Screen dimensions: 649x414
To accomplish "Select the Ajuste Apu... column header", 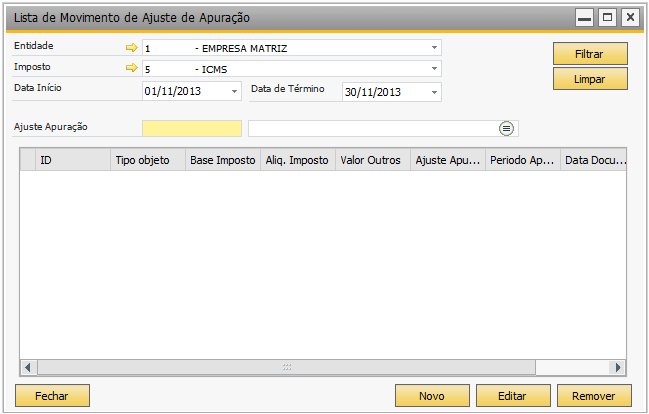I will click(x=447, y=160).
